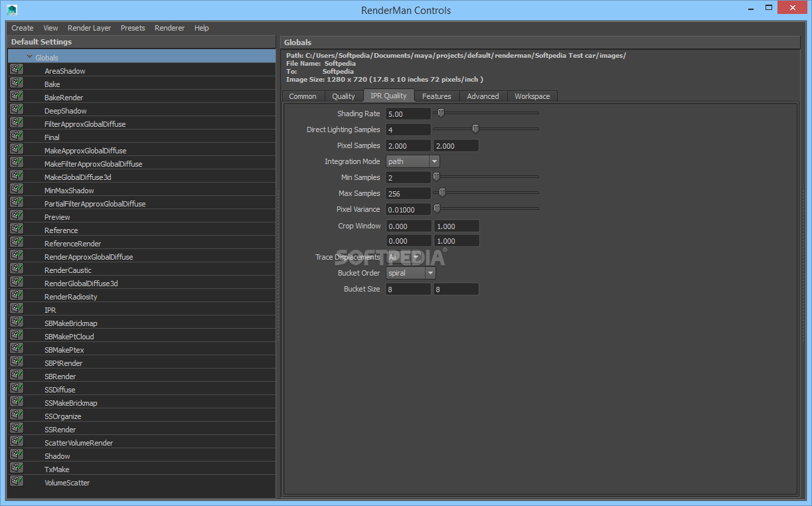Screen dimensions: 812x506
Task: Click the clapperboard icon beside DeepShadow
Action: (x=17, y=110)
